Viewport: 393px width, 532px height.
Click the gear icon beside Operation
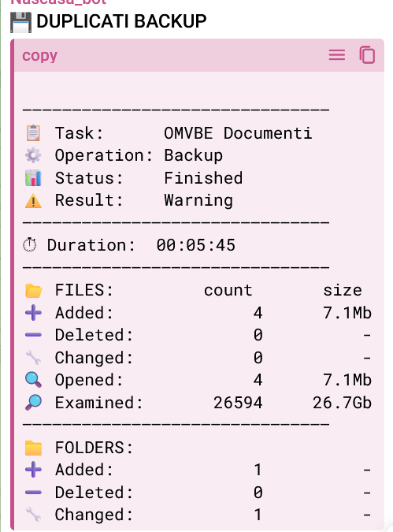[x=33, y=155]
